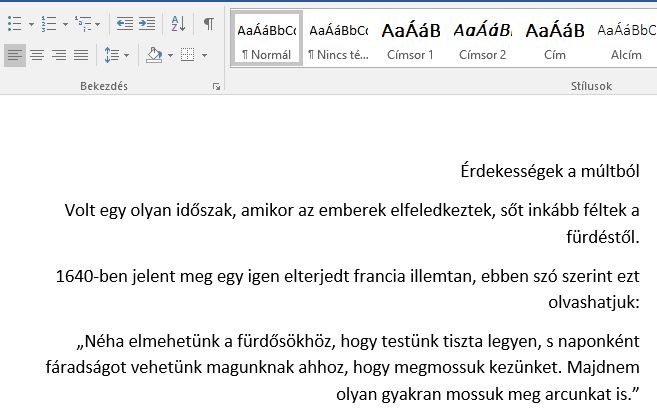657x412 pixels.
Task: Click the borders icon
Action: (186, 54)
